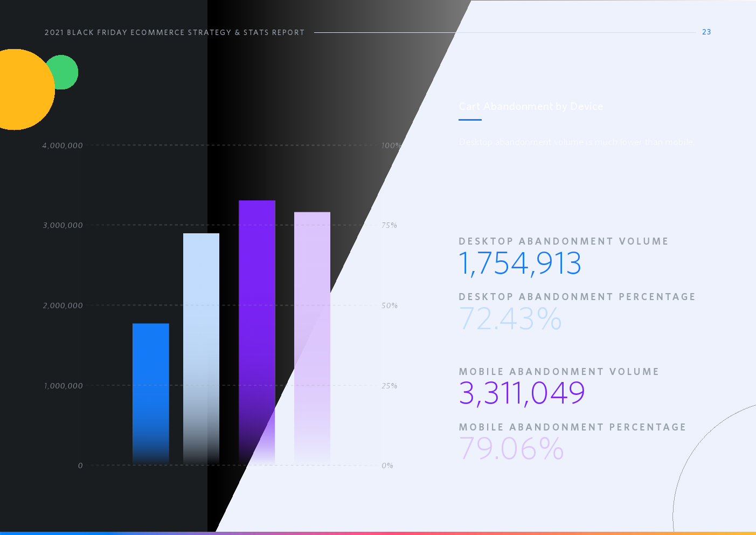Select the dark blue desktop volume bar
This screenshot has height=535, width=756.
pyautogui.click(x=151, y=393)
